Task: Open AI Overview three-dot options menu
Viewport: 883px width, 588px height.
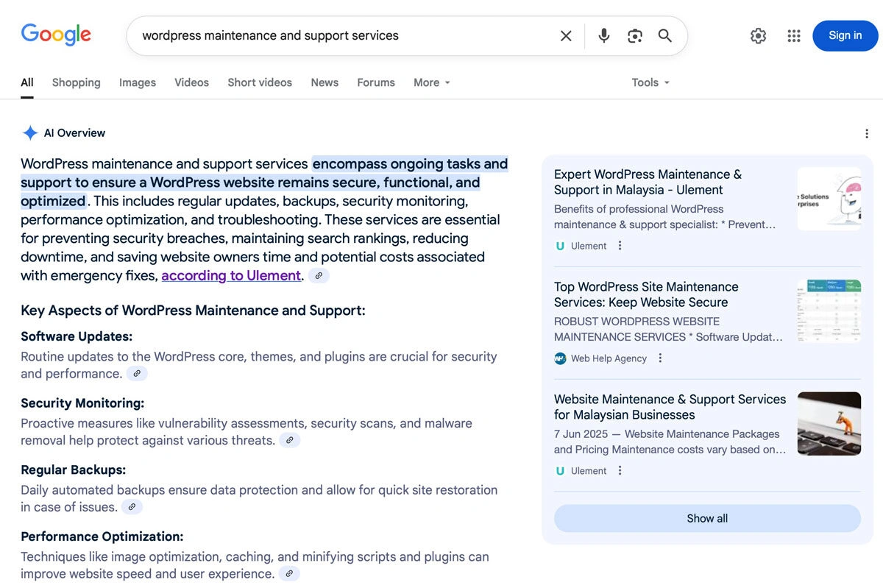Action: [867, 133]
